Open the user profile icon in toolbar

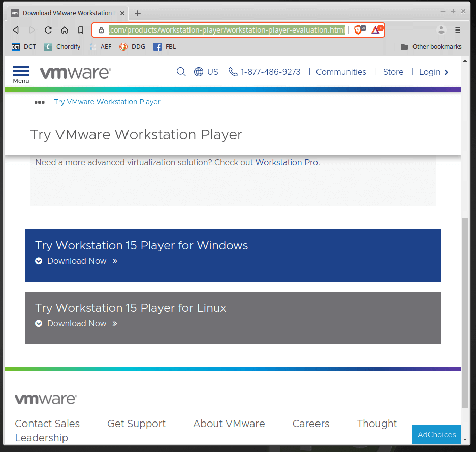[441, 30]
